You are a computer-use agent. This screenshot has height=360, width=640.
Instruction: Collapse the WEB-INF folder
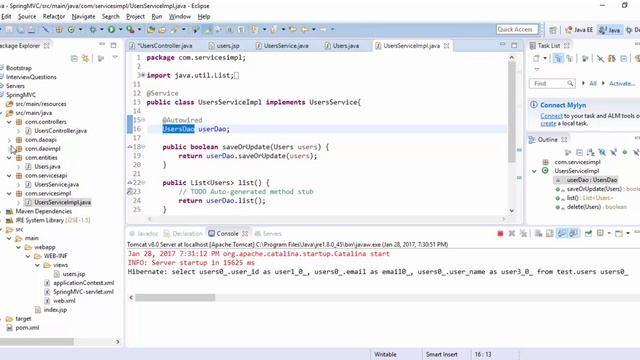(28, 256)
